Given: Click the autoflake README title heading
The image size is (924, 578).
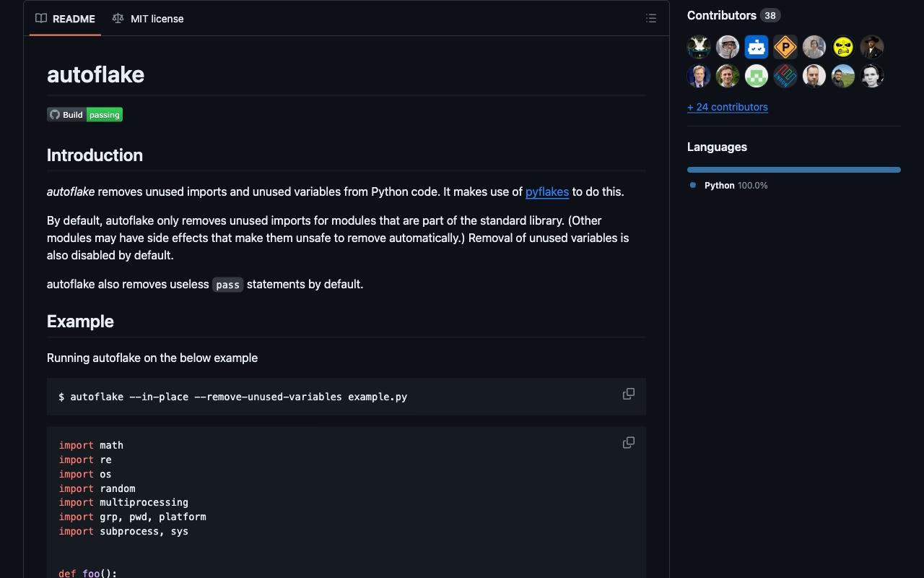Looking at the screenshot, I should pyautogui.click(x=95, y=74).
